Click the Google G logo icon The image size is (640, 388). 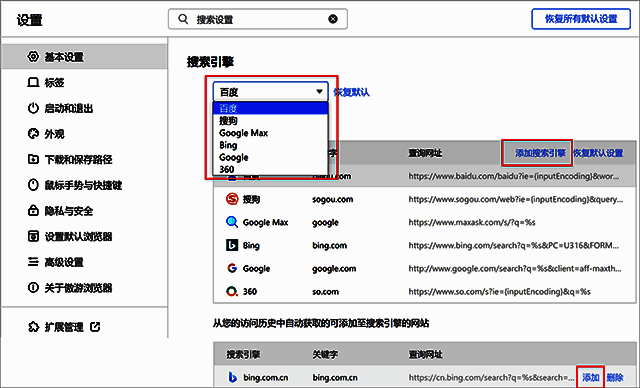pyautogui.click(x=232, y=268)
